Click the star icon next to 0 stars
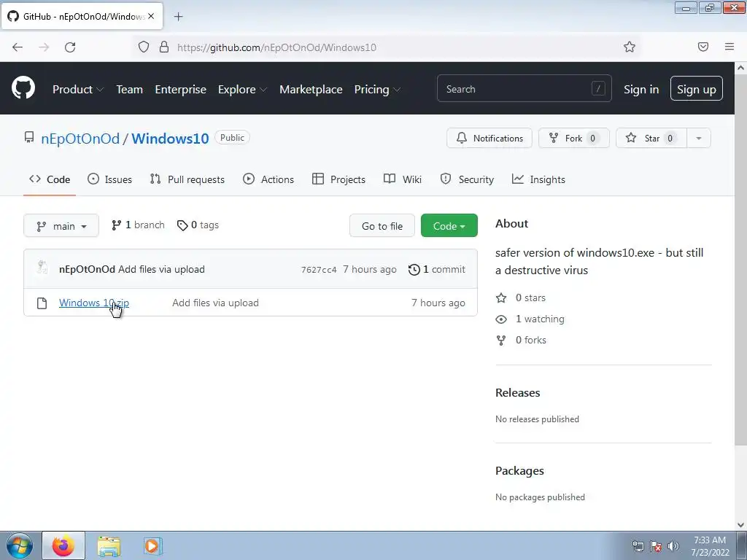The image size is (747, 560). (501, 297)
